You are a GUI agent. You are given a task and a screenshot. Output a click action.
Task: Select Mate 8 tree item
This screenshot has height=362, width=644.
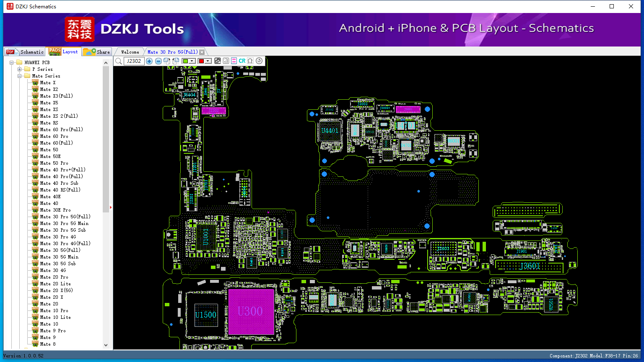point(48,344)
